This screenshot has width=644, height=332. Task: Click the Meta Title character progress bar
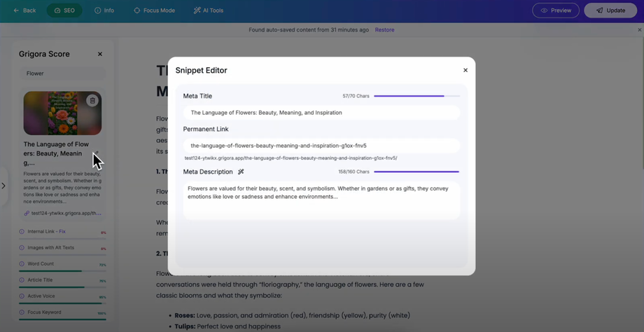[x=417, y=96]
